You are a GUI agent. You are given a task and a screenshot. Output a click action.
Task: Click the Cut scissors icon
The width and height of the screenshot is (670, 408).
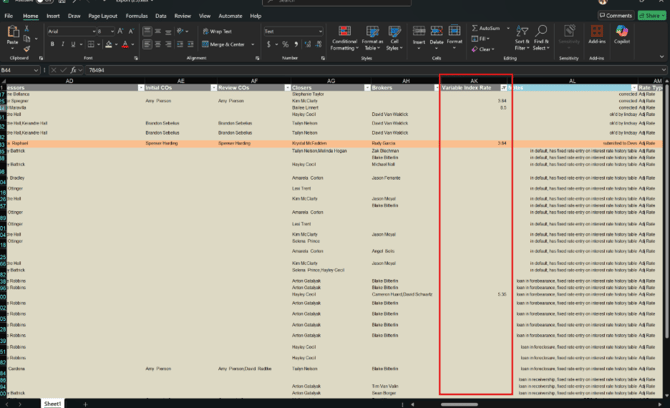(26, 29)
